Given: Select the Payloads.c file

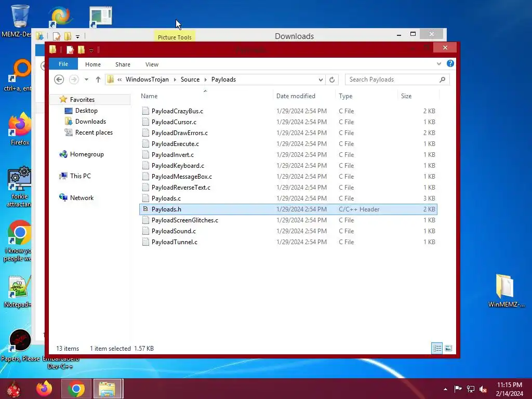Looking at the screenshot, I should pos(166,198).
